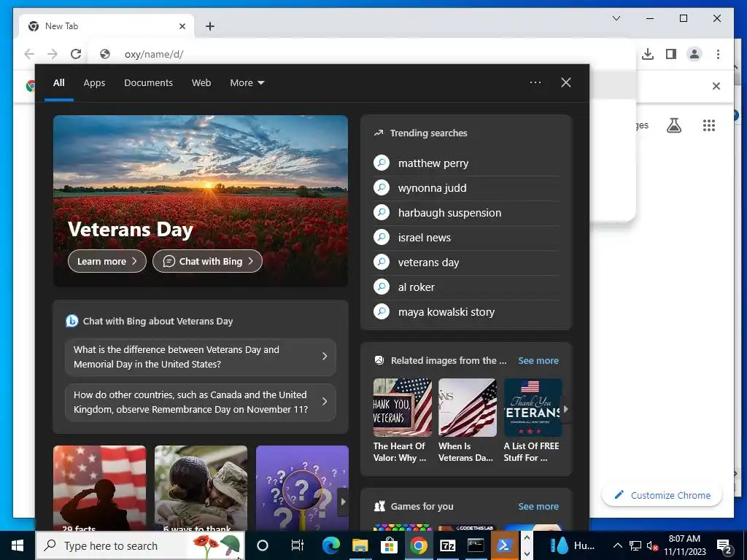This screenshot has height=560, width=747.
Task: Dismiss the Chrome info bar
Action: tap(716, 86)
